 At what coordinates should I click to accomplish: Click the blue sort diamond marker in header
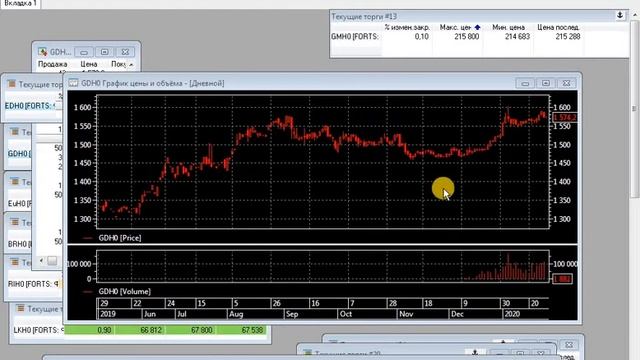477,27
